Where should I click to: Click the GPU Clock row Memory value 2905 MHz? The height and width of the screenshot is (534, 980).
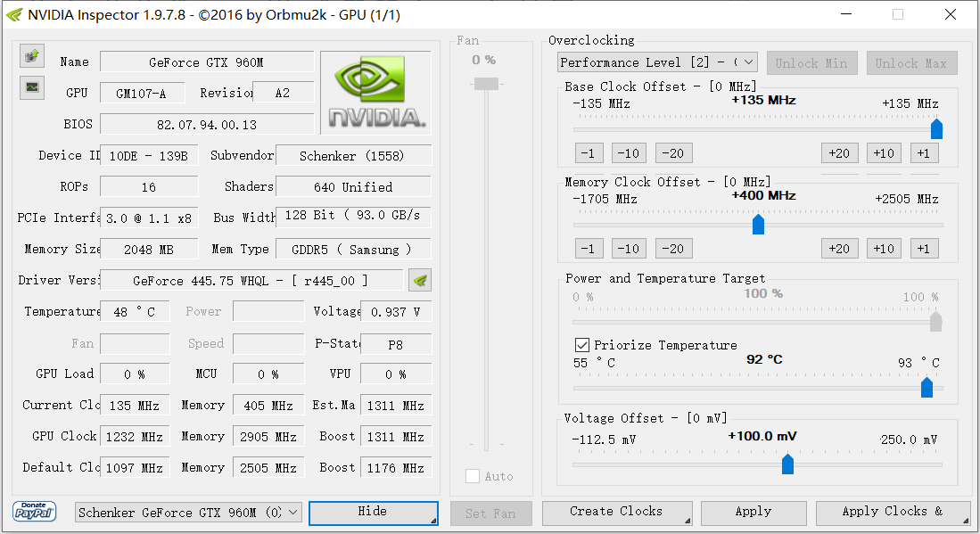(268, 437)
